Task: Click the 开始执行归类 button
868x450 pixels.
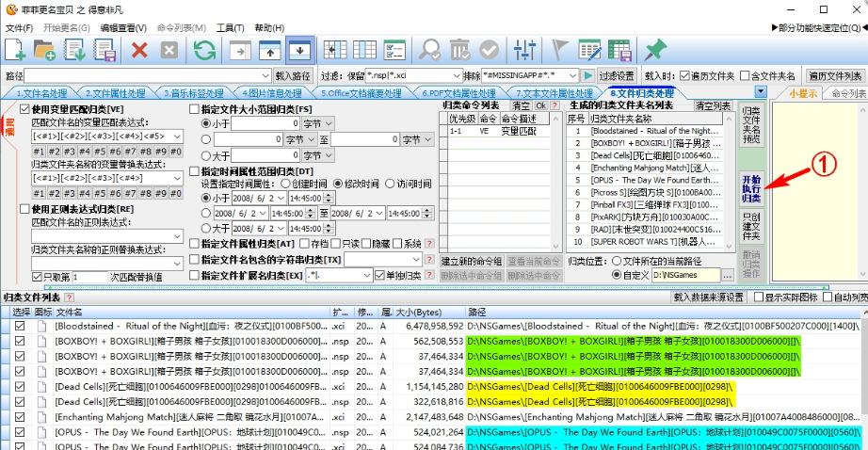Action: [x=751, y=188]
